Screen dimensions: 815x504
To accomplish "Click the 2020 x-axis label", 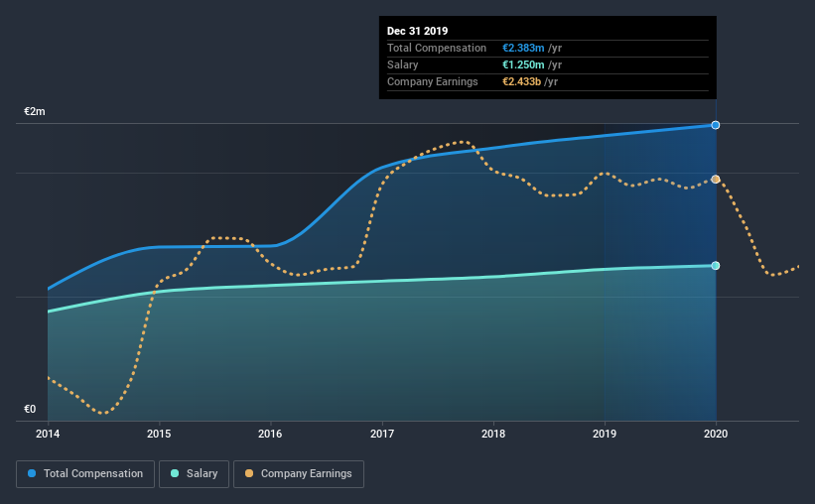I will pyautogui.click(x=716, y=434).
